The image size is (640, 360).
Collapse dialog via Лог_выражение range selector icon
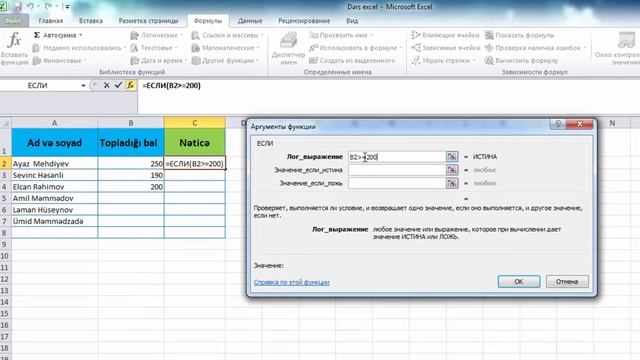coord(452,157)
